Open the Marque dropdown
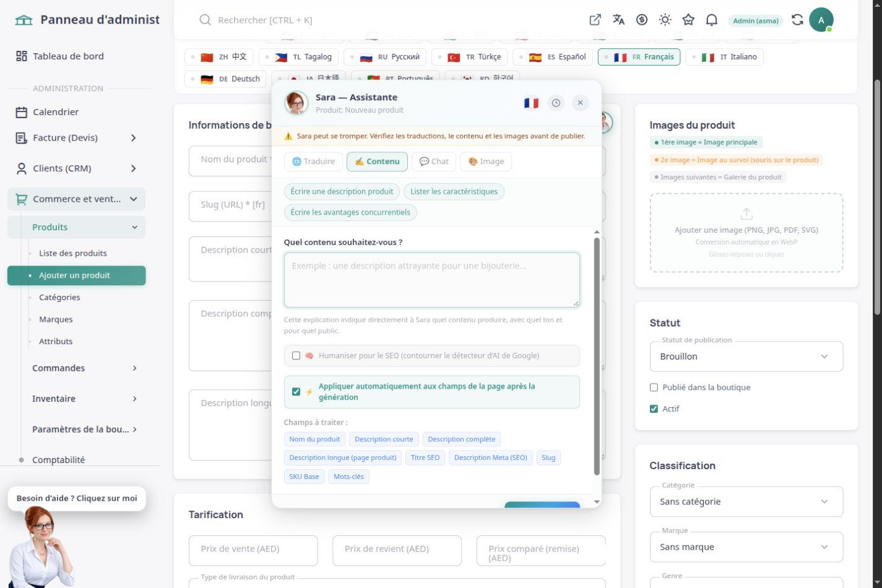The width and height of the screenshot is (882, 588). (746, 547)
